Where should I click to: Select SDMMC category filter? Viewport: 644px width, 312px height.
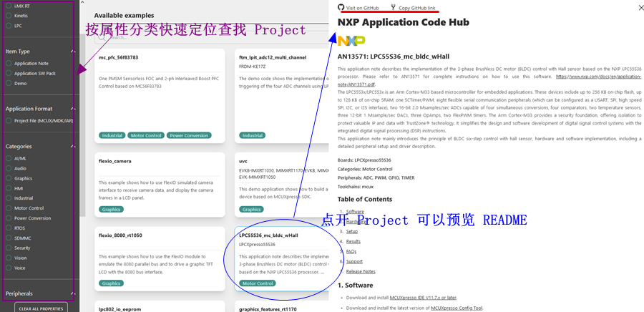9,238
